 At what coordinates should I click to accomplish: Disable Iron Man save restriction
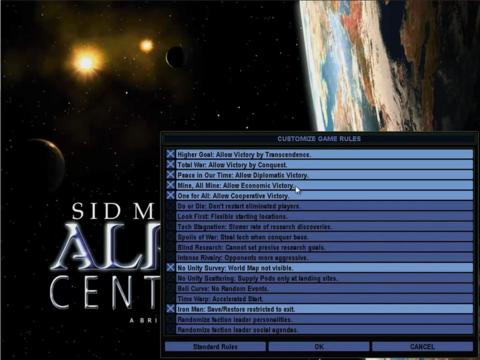319,309
